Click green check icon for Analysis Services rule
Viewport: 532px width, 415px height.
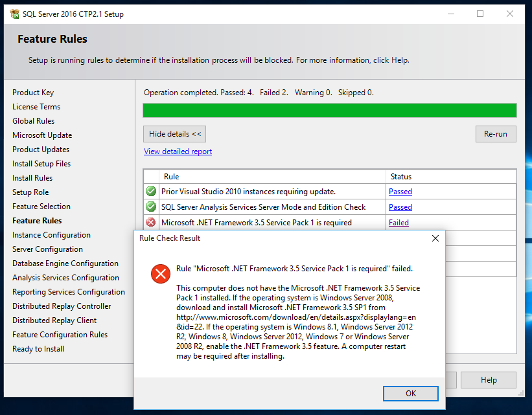pos(151,207)
